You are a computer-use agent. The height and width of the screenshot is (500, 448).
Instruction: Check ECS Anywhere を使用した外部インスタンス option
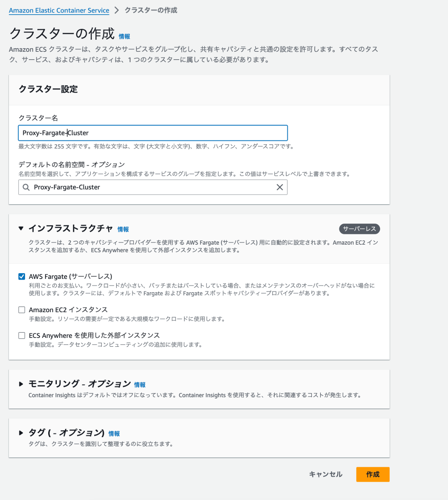pyautogui.click(x=22, y=335)
